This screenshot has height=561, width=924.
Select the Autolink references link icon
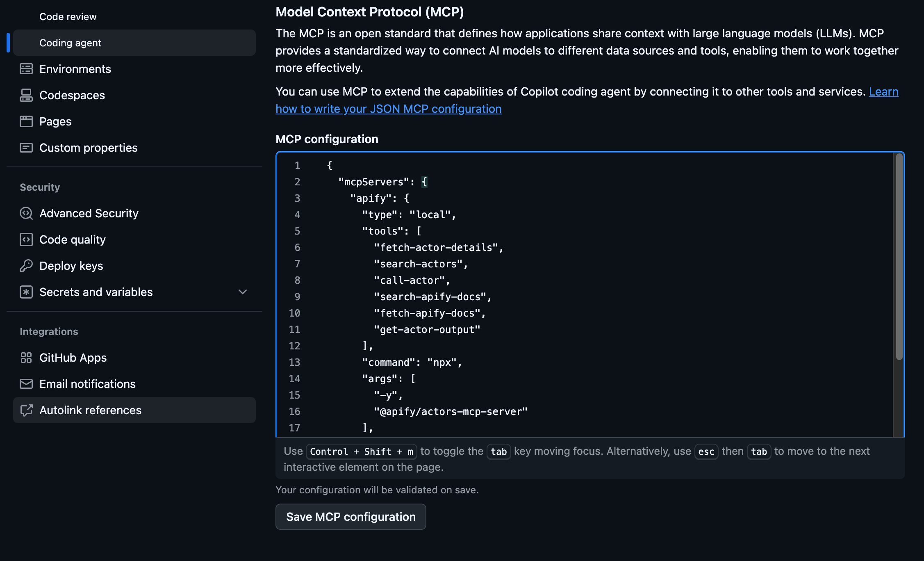[26, 410]
